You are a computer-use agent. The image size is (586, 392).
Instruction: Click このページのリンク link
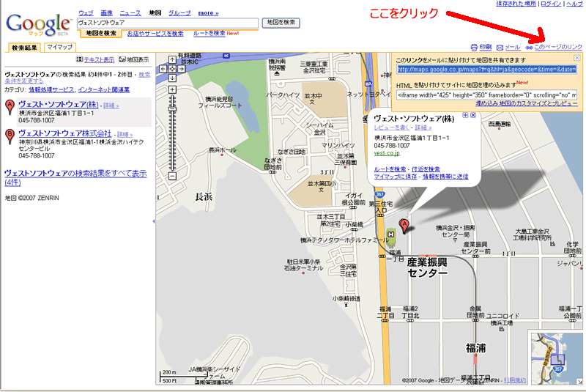[558, 47]
